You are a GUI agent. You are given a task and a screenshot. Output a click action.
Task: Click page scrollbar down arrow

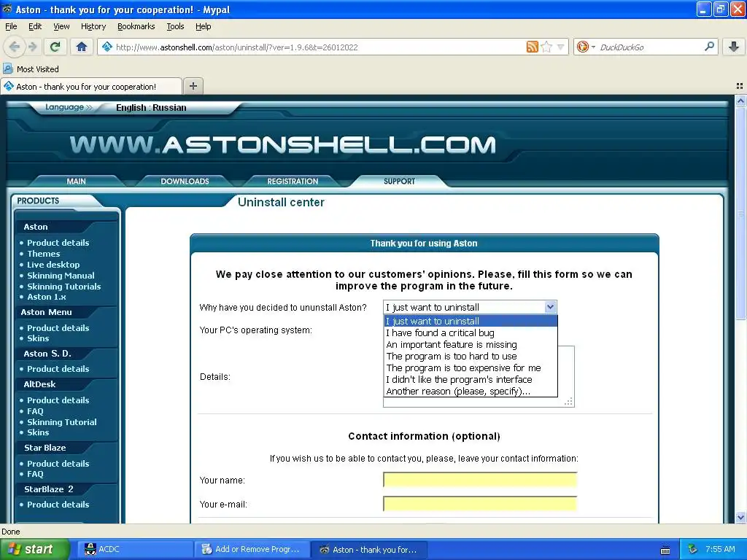point(740,517)
